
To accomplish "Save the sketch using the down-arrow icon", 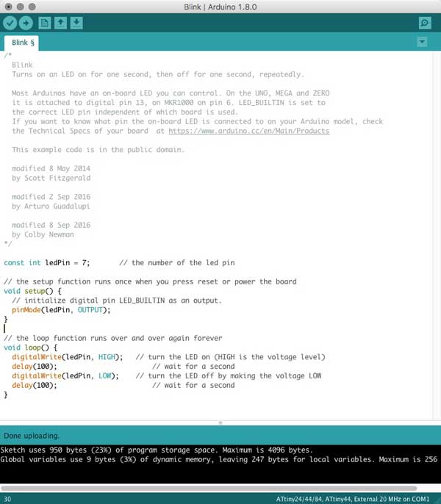I will pos(76,24).
